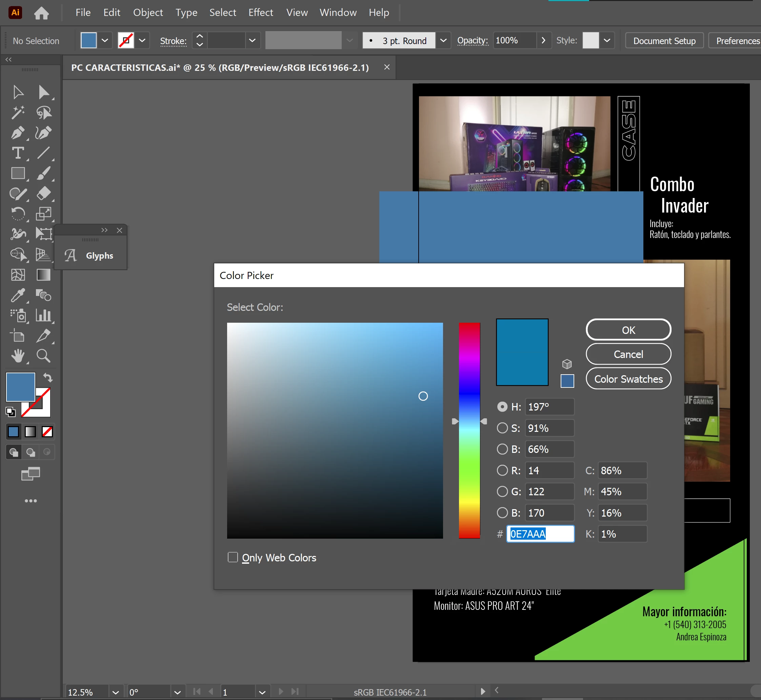This screenshot has height=700, width=761.
Task: Click the Color Swatches button
Action: click(628, 379)
